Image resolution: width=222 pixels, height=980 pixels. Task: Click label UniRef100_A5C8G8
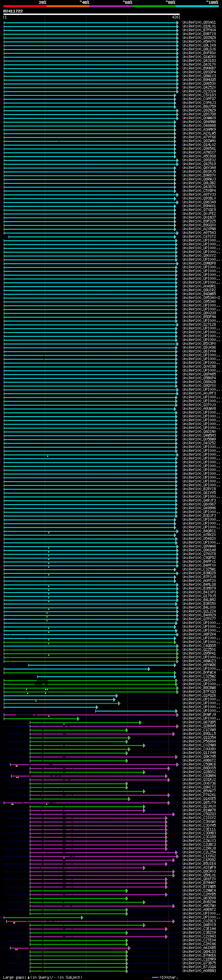[x=199, y=156]
